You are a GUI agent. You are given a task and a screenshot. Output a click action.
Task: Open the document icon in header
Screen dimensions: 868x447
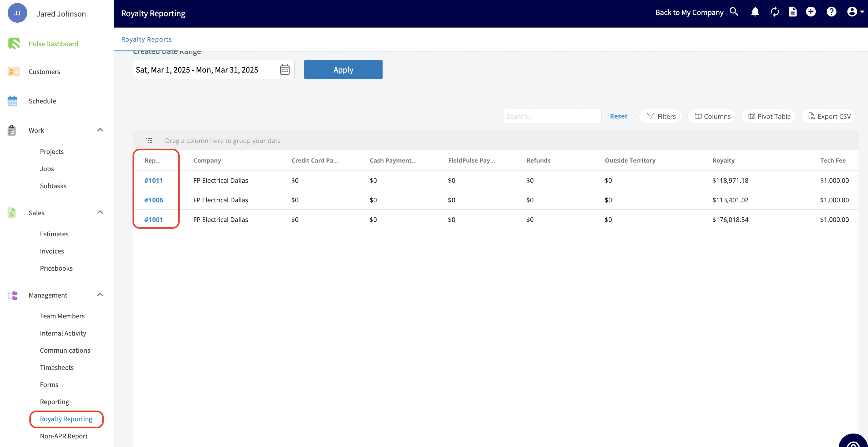tap(792, 12)
